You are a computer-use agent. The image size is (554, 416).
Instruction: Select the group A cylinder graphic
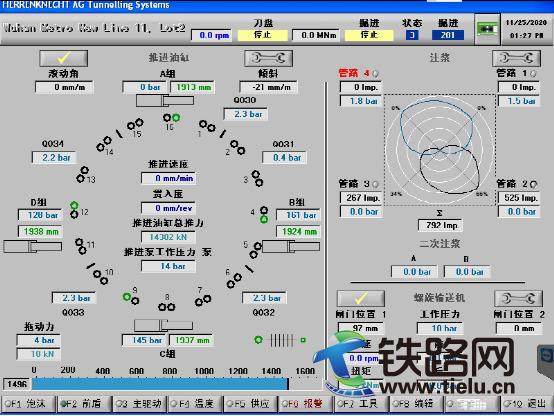165,101
